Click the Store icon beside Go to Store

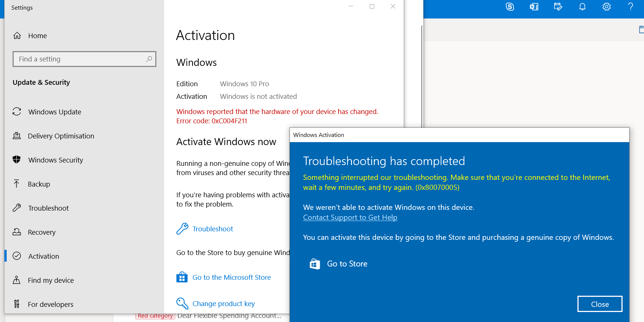[315, 264]
